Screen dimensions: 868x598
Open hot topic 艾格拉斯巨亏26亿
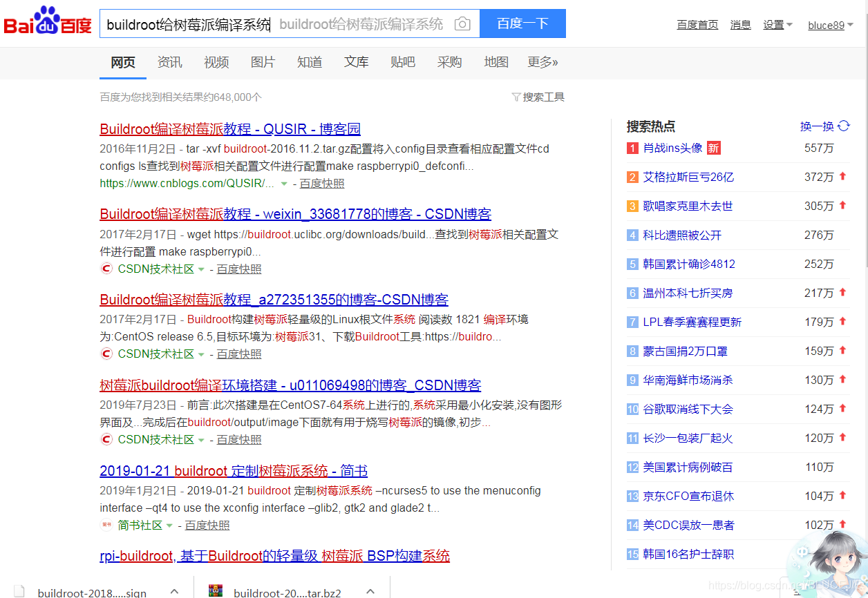(688, 177)
